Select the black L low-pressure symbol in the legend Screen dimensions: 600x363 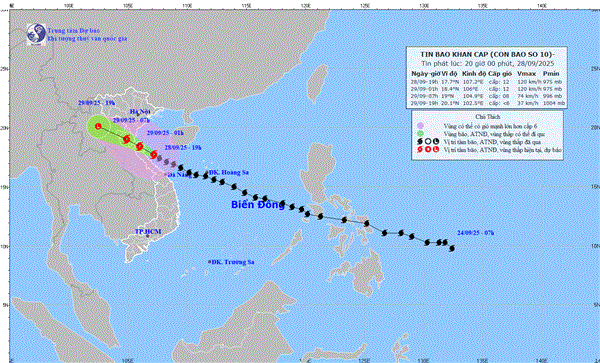point(436,142)
